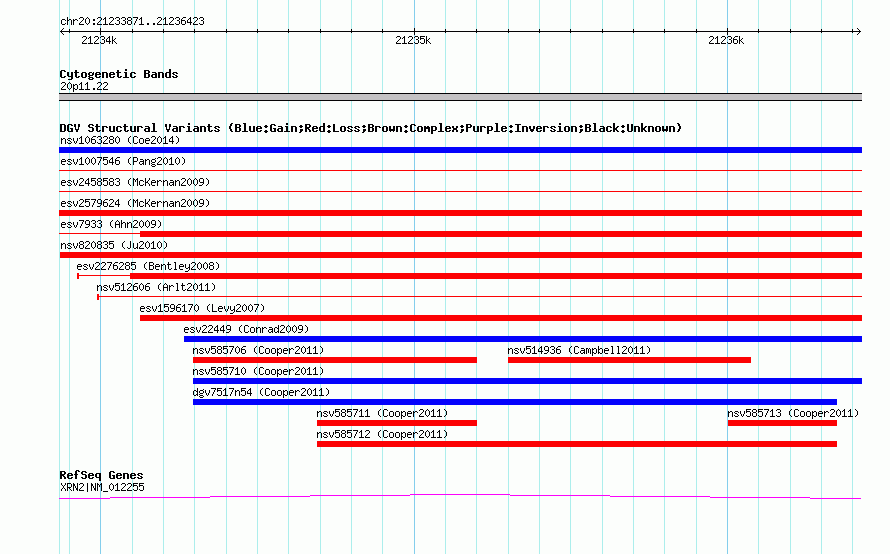
Task: Click the chr20:21233871..21236423 coordinates label
Action: click(x=132, y=21)
